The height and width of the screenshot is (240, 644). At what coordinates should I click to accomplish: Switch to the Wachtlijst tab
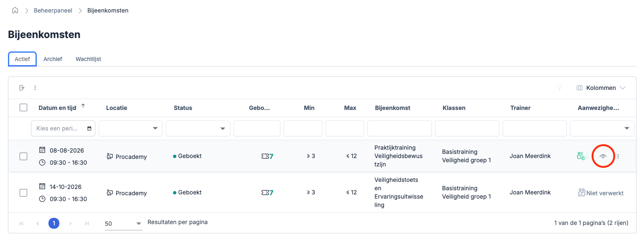pos(88,59)
